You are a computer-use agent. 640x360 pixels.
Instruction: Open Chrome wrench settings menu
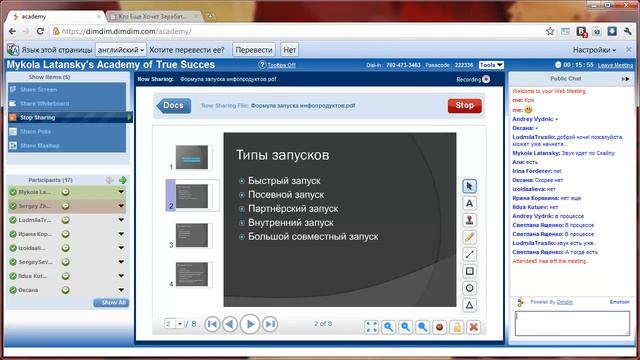[x=627, y=31]
